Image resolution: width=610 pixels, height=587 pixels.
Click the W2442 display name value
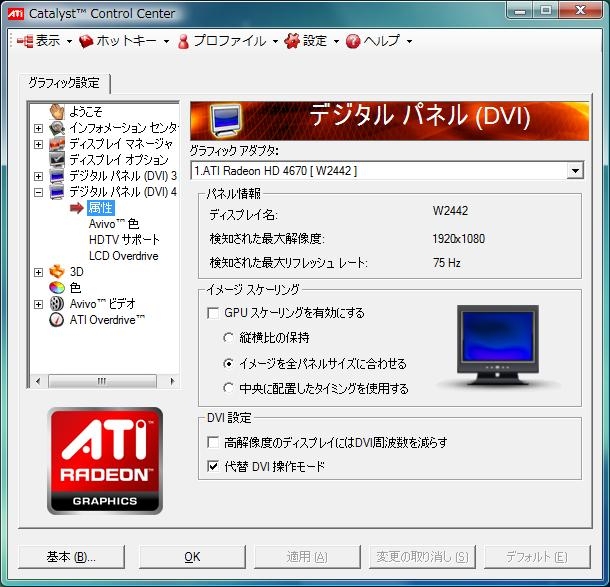[450, 210]
